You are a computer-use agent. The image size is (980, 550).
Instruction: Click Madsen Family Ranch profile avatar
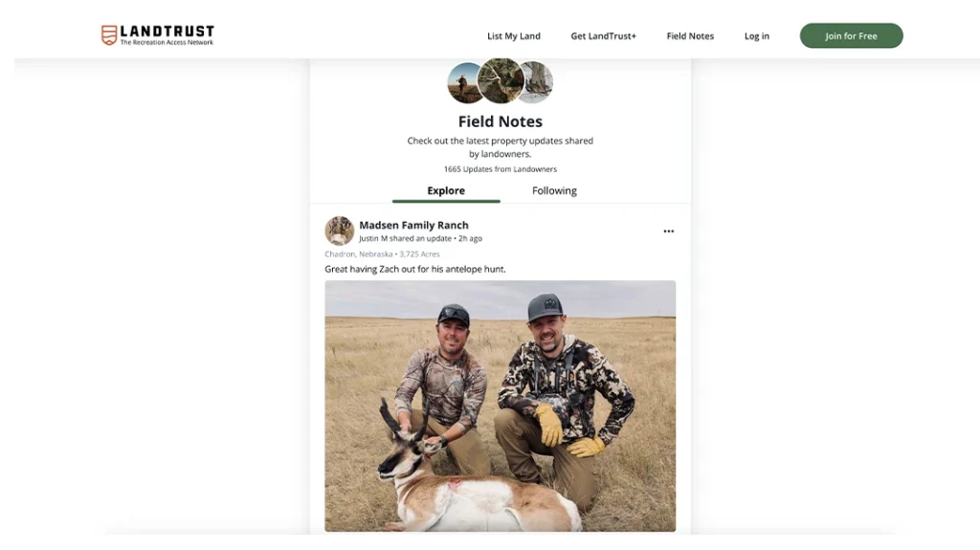(339, 231)
